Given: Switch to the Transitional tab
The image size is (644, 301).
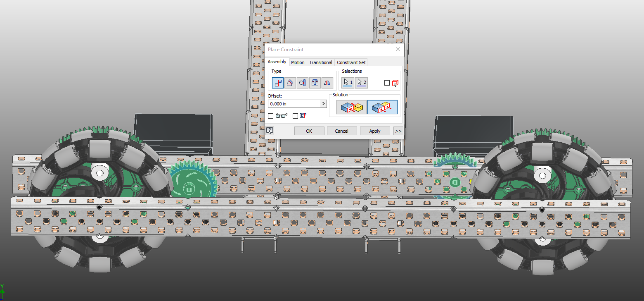Looking at the screenshot, I should 321,62.
